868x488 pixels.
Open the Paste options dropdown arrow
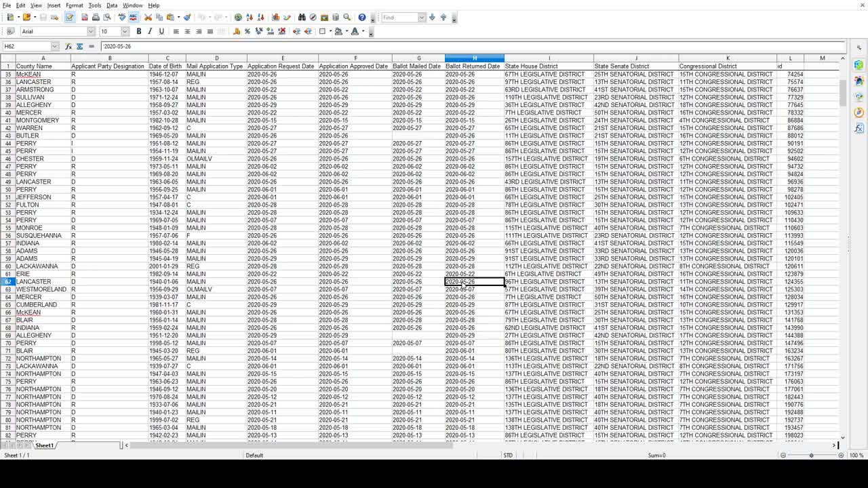click(x=178, y=17)
